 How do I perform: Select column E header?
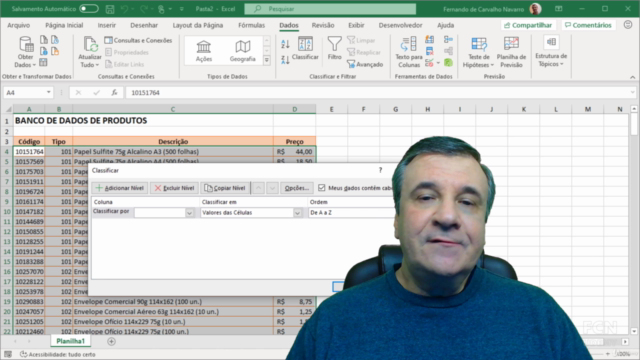pos(331,109)
